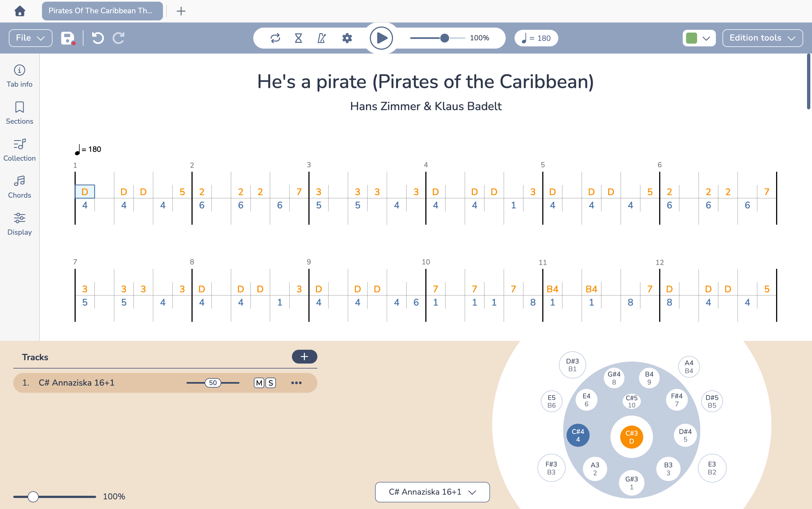Tap the D#3 B1 bottom note
Image resolution: width=812 pixels, height=509 pixels.
pyautogui.click(x=572, y=365)
